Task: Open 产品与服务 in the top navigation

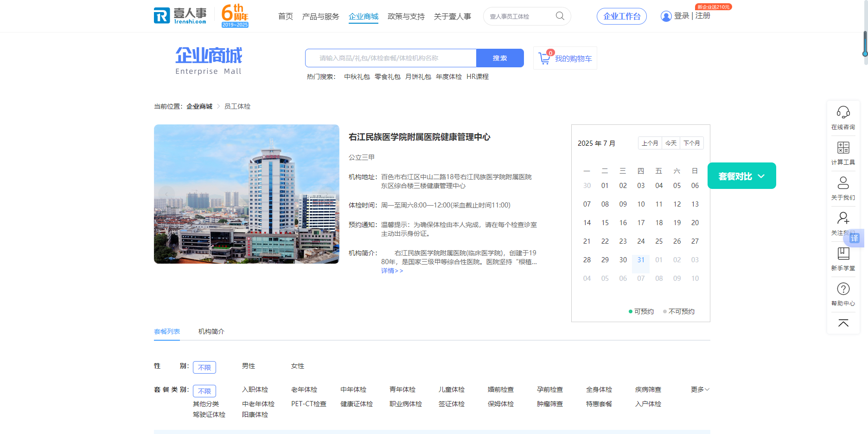Action: pyautogui.click(x=320, y=17)
